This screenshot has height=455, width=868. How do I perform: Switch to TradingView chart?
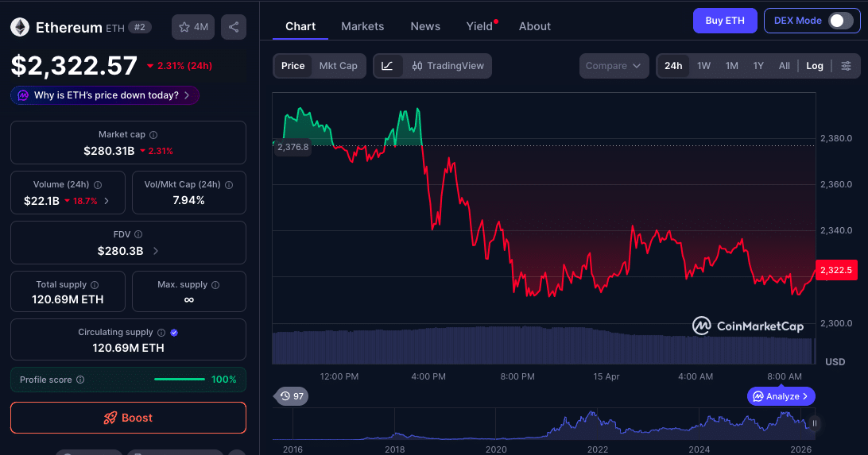click(448, 66)
